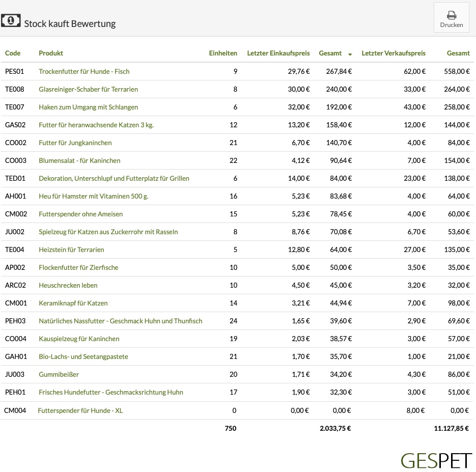This screenshot has width=476, height=472.
Task: Open product Trockenfutter für Hunde - Fisch
Action: (84, 71)
